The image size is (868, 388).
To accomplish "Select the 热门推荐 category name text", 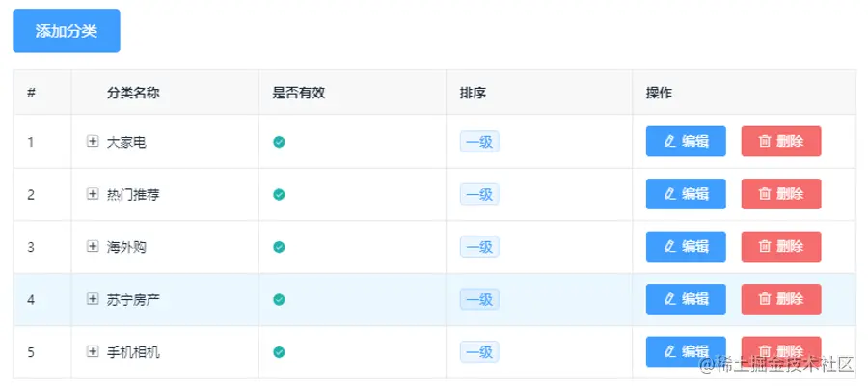I will click(x=133, y=195).
